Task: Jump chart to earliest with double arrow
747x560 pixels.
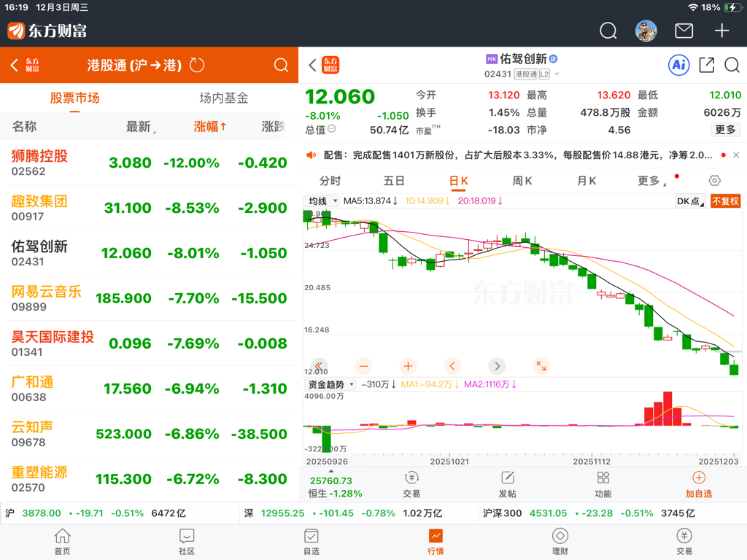Action: [x=319, y=366]
